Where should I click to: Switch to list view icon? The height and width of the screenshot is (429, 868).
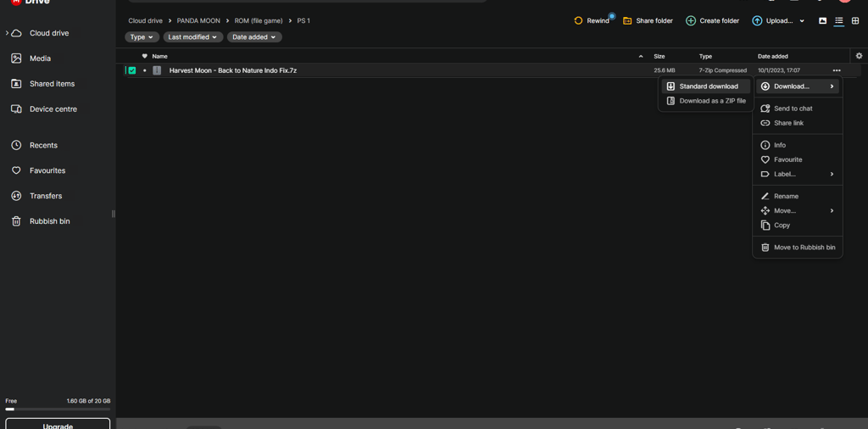[x=839, y=21]
